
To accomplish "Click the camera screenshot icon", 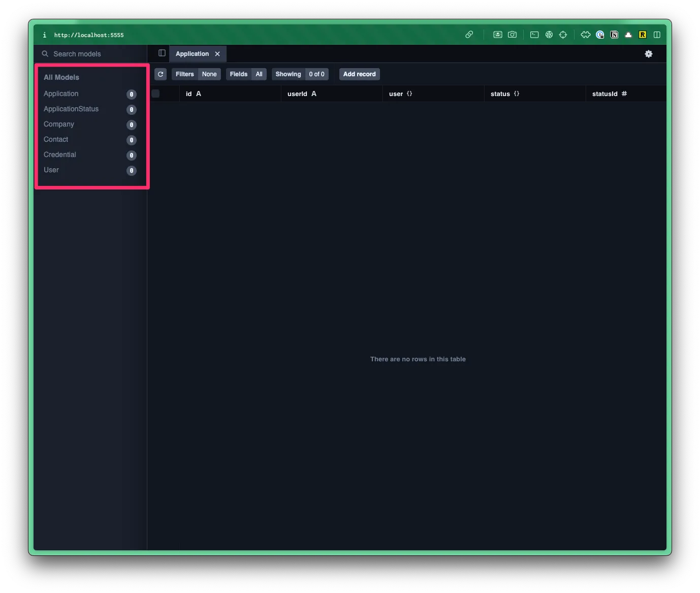I will click(x=512, y=35).
